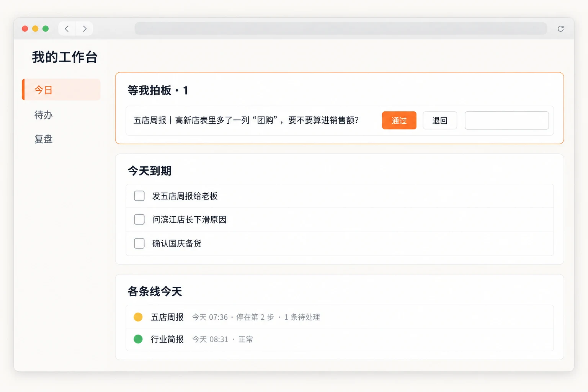Viewport: 588px width, 392px height.
Task: Click the 五店周报 团购 question text
Action: 246,121
